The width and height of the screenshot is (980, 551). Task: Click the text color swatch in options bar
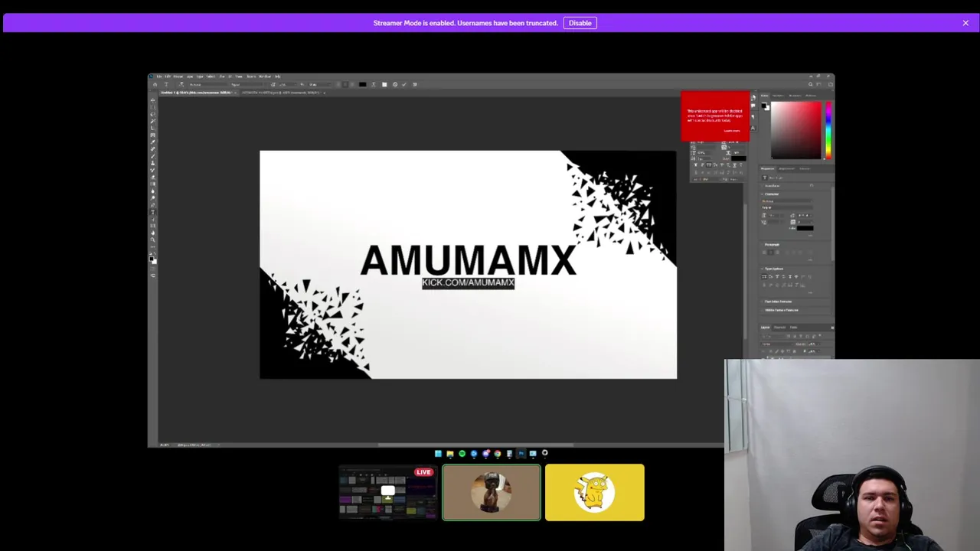tap(362, 84)
